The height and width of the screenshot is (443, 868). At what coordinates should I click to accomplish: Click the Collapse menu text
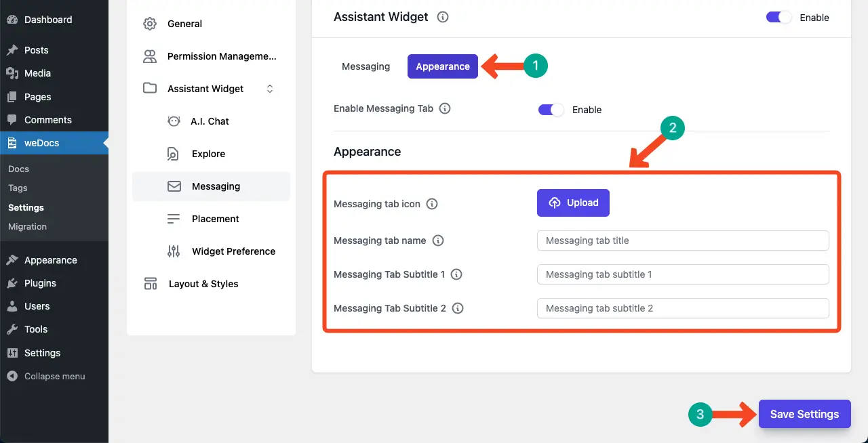[55, 376]
